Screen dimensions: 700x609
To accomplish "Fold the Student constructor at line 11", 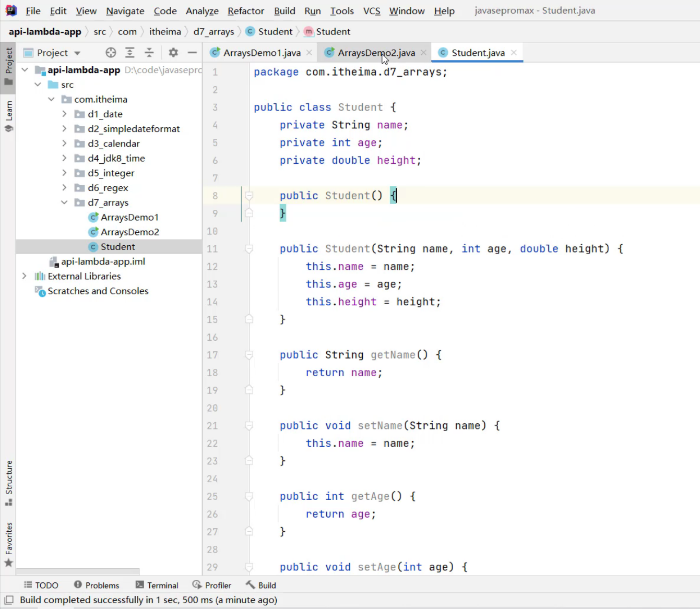I will click(249, 249).
